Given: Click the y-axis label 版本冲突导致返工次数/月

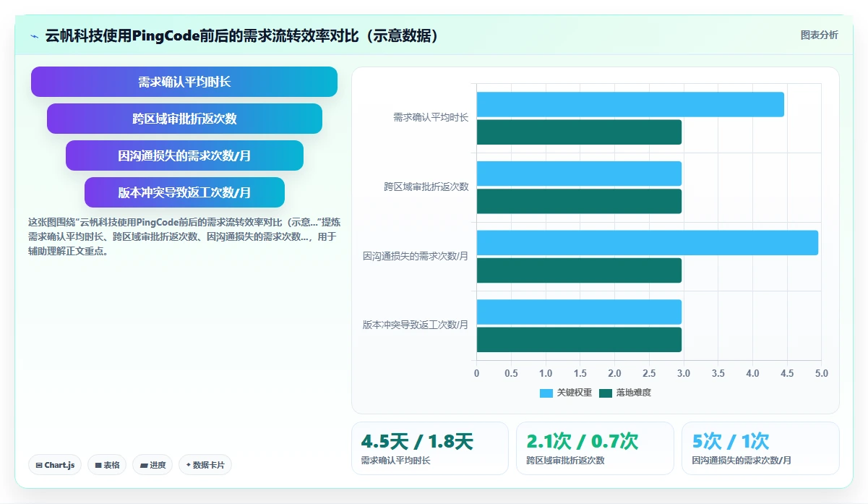Looking at the screenshot, I should (416, 325).
